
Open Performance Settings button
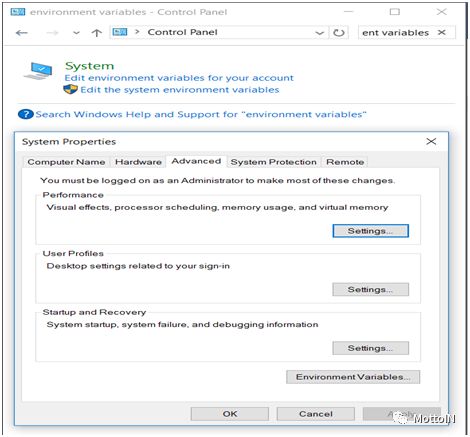pyautogui.click(x=370, y=231)
